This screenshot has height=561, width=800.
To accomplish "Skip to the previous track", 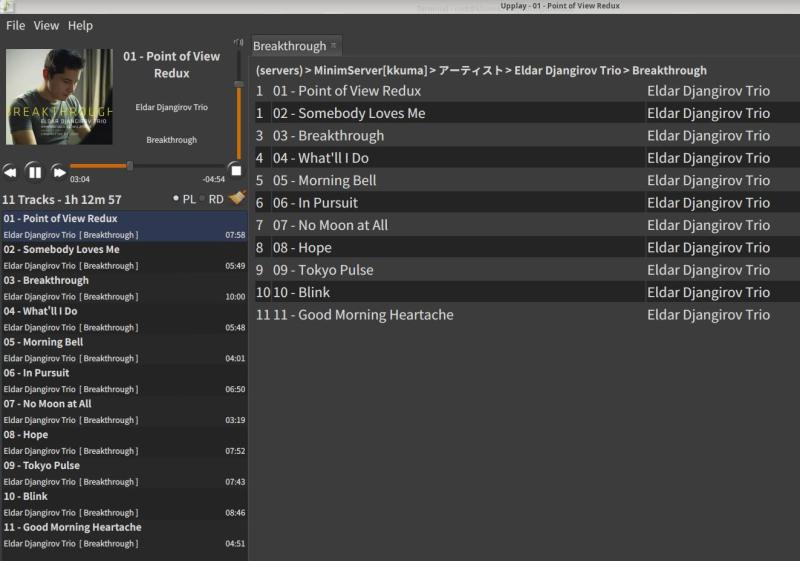I will (x=10, y=172).
